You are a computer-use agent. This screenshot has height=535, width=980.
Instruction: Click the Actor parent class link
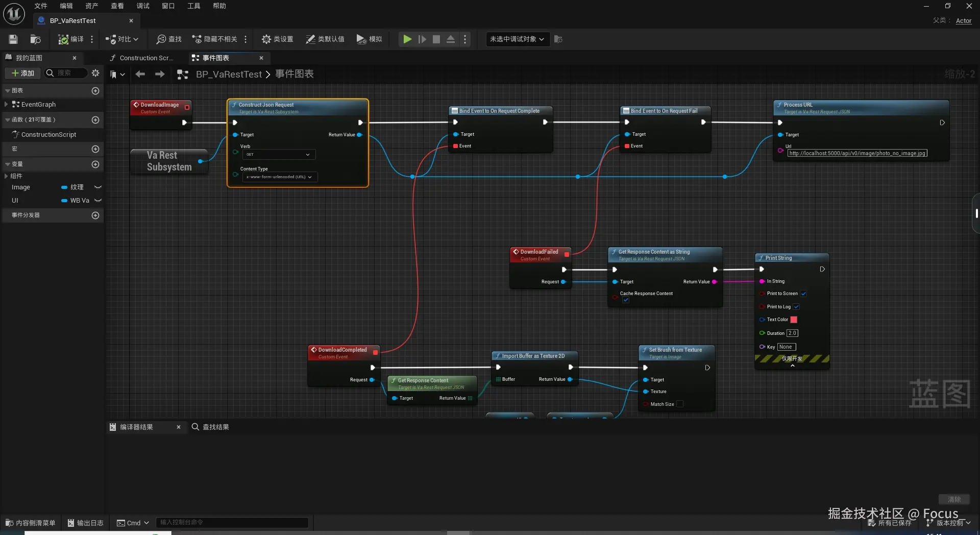click(963, 21)
